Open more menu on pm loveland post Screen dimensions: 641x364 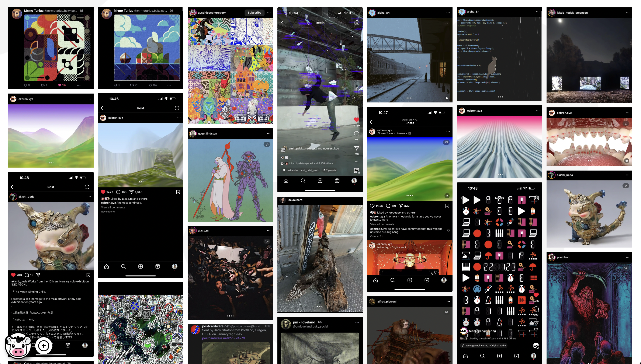(357, 322)
